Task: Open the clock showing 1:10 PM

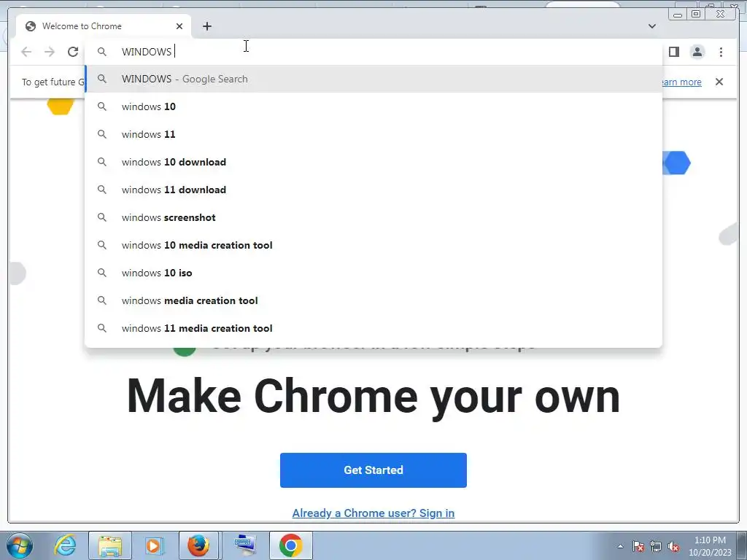Action: tap(710, 546)
